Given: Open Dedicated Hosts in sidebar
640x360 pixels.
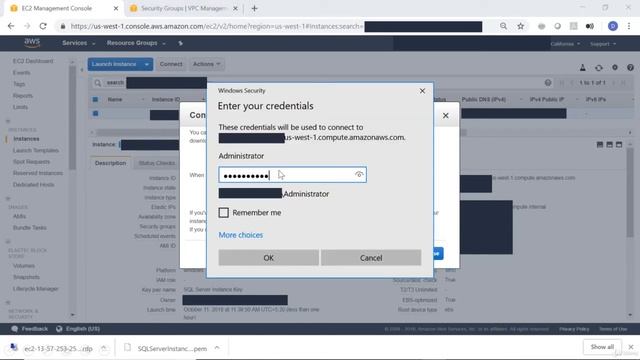Looking at the screenshot, I should (33, 184).
